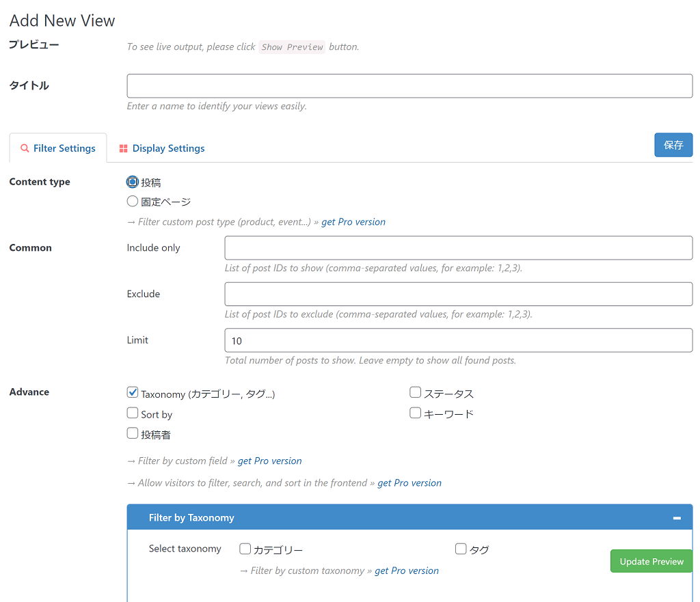Open get Pro version link for custom post type

pos(353,222)
